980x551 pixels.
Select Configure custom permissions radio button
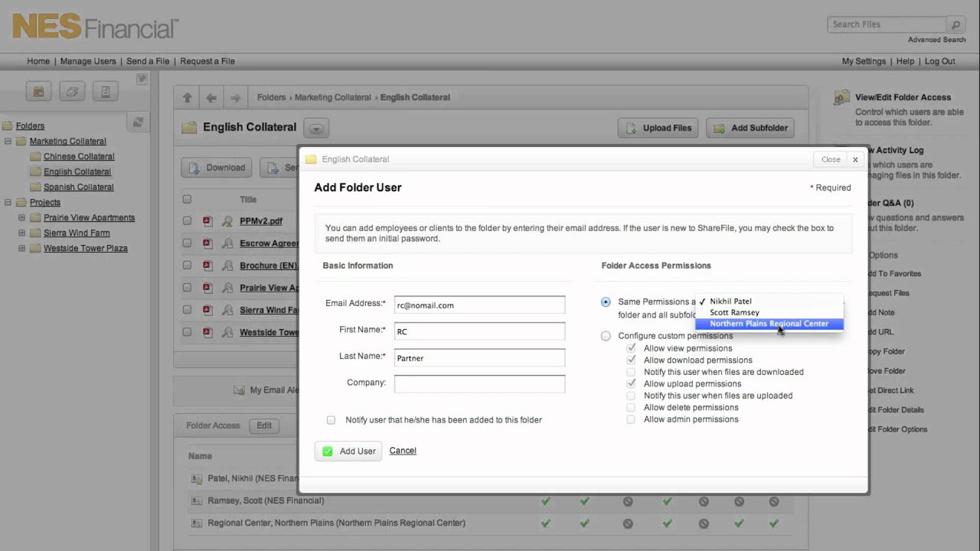(x=606, y=336)
